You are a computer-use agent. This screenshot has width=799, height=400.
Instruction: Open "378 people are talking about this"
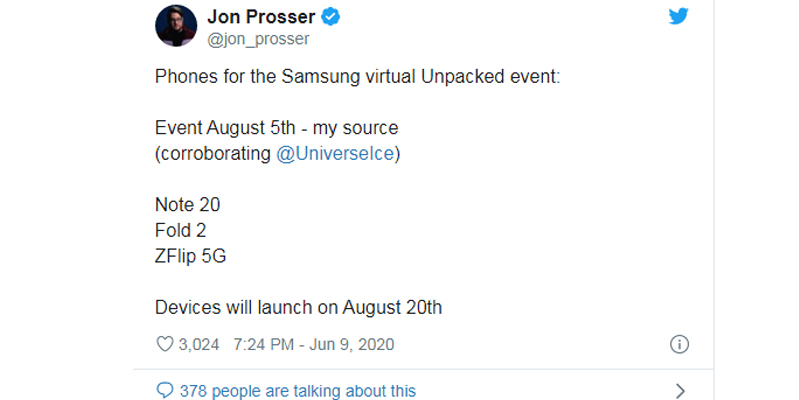pos(298,390)
